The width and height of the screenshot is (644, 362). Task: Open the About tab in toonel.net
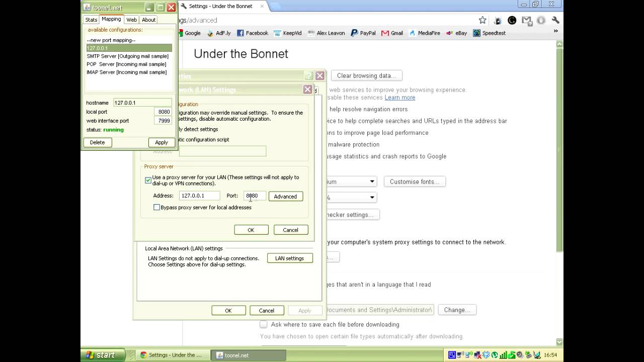[148, 20]
